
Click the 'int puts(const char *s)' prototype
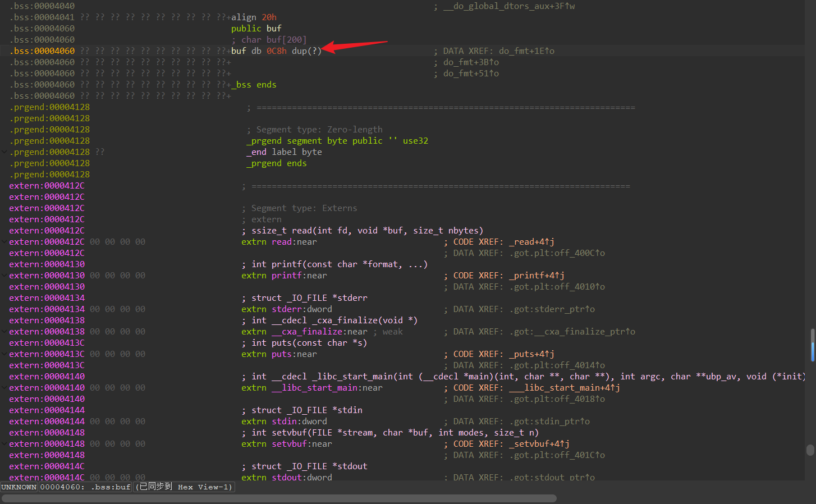(x=304, y=342)
